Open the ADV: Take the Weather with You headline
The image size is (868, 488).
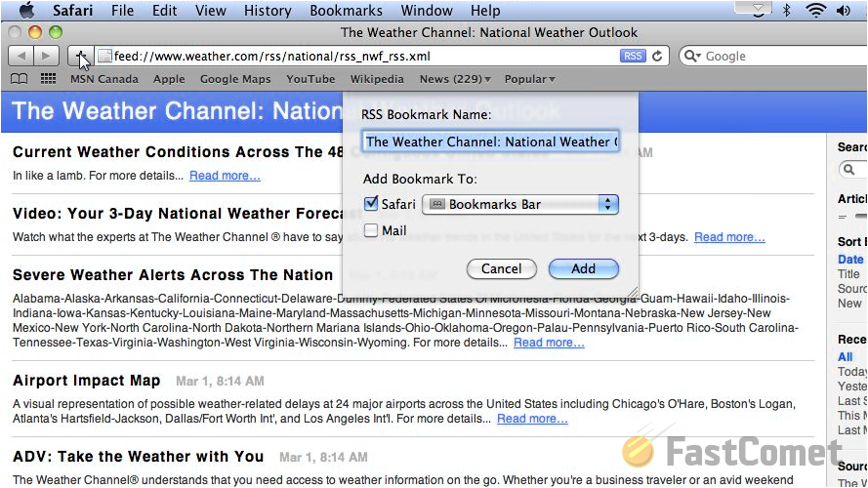[138, 457]
